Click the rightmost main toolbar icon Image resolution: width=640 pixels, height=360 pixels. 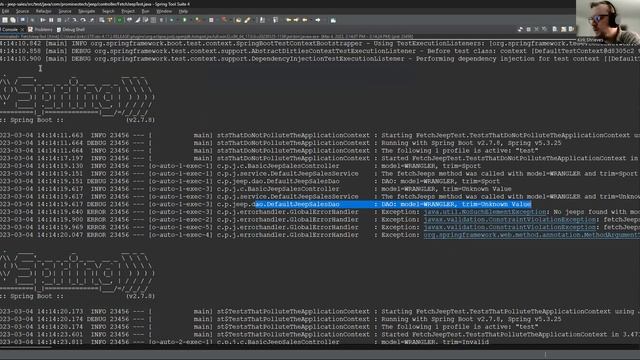333,20
